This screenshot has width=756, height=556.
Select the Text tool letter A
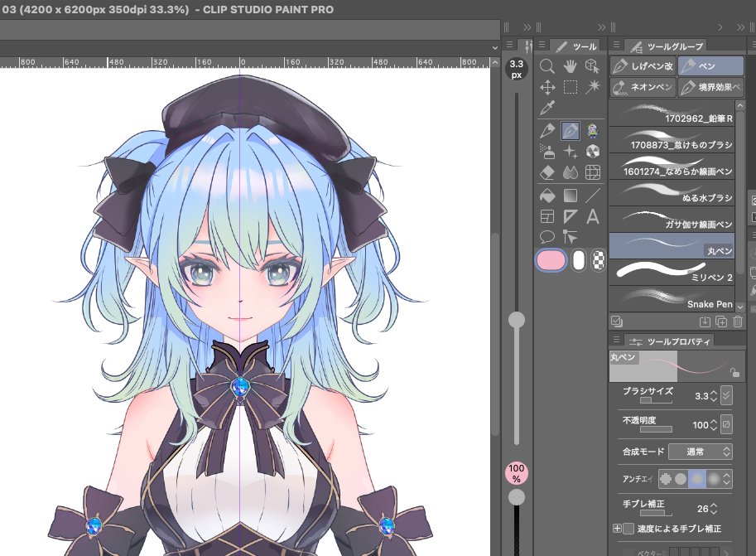click(x=593, y=216)
